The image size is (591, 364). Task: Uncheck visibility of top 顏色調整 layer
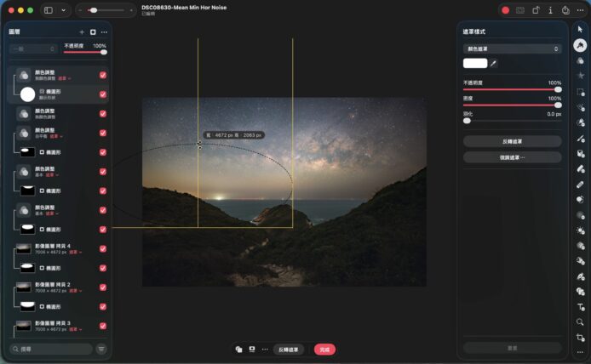pos(103,75)
